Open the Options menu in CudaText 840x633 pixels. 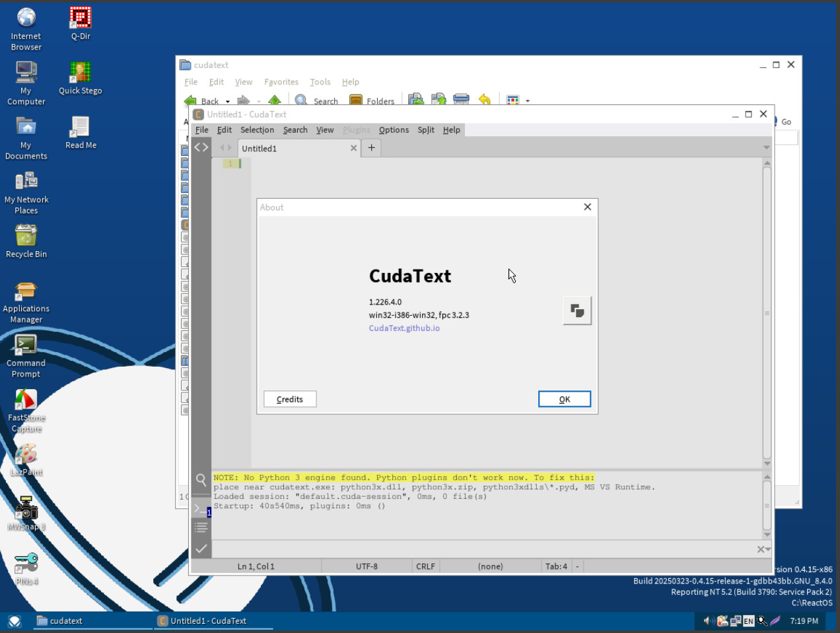394,130
